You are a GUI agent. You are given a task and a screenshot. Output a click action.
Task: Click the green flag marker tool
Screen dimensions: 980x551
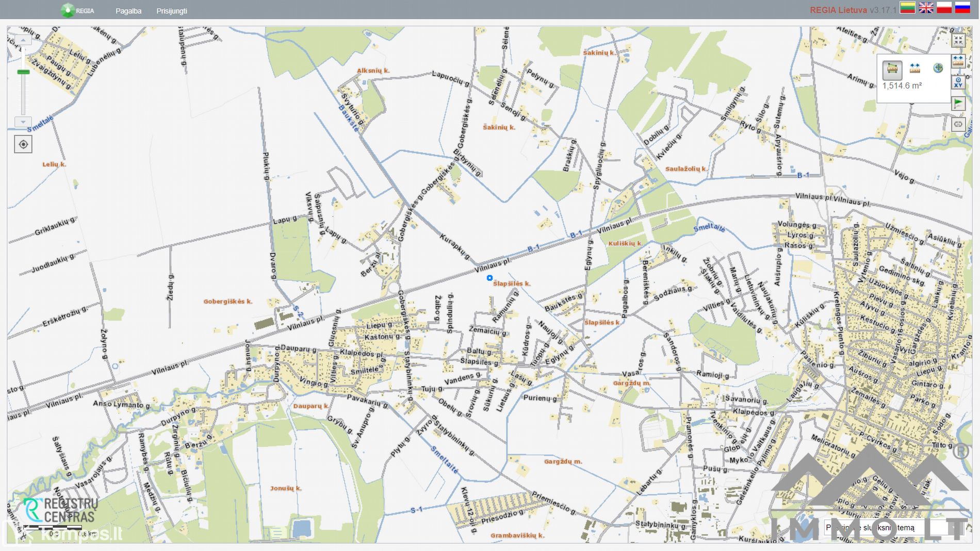(958, 103)
